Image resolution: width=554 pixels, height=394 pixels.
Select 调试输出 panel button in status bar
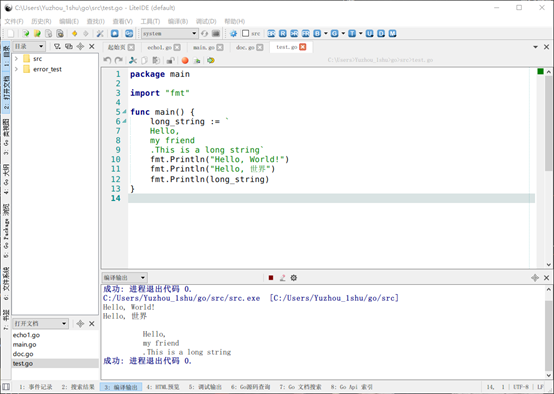205,387
